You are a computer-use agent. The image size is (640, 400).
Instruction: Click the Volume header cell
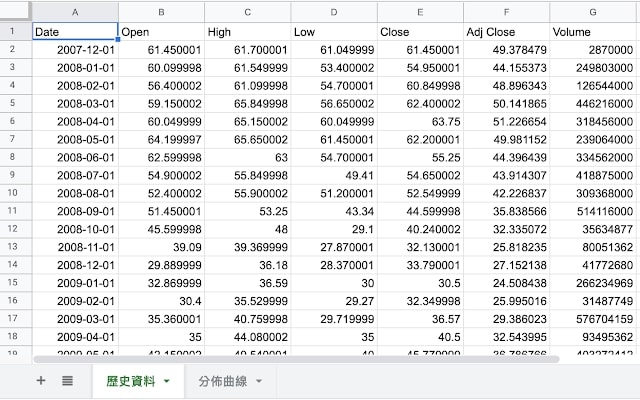tap(593, 31)
